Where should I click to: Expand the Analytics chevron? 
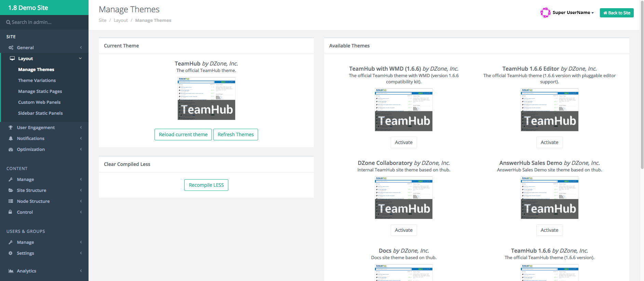click(81, 271)
